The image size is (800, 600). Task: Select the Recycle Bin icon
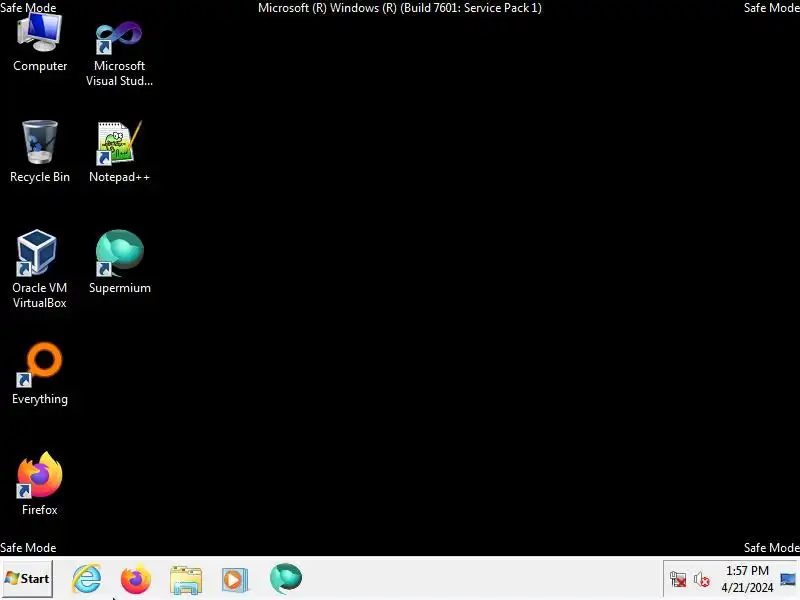[40, 151]
